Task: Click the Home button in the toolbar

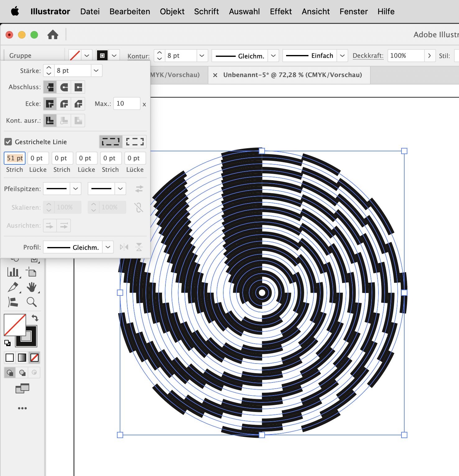Action: pyautogui.click(x=53, y=35)
